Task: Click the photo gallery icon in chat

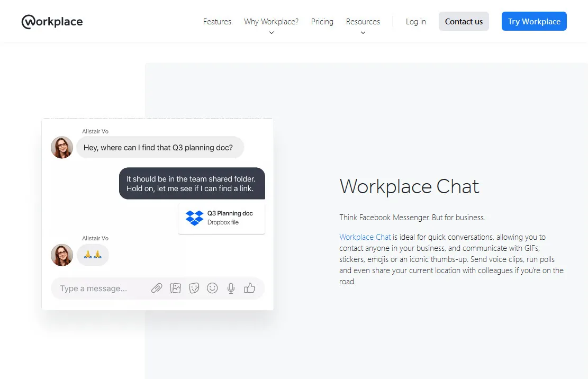Action: pyautogui.click(x=175, y=288)
